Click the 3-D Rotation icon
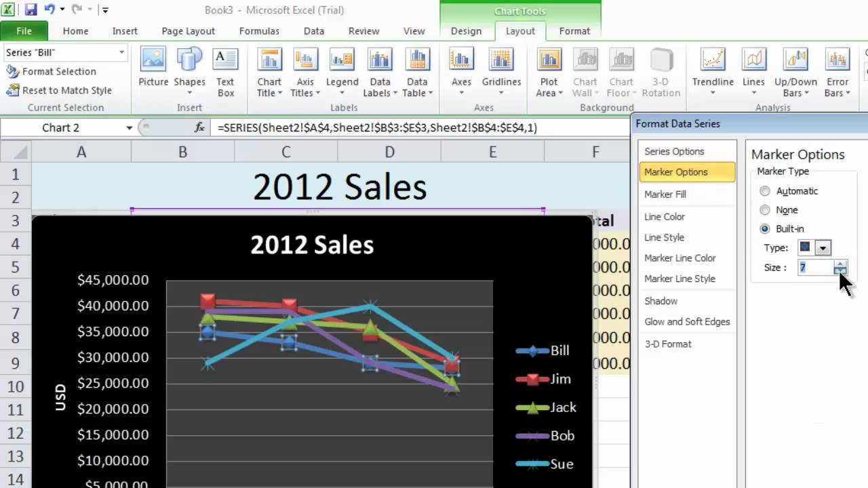The width and height of the screenshot is (868, 488). click(x=660, y=60)
